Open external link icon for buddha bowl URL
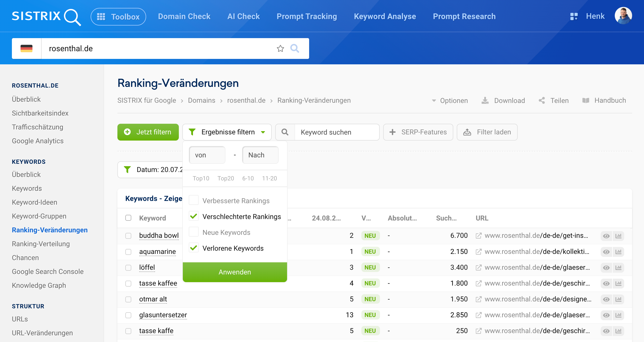Screen dimensions: 644x342 coord(478,236)
